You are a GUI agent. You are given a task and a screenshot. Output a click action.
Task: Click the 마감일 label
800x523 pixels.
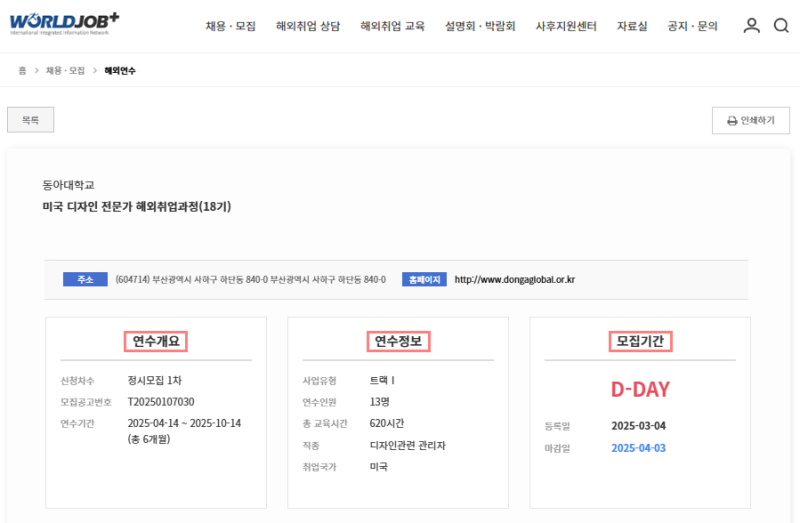(557, 449)
